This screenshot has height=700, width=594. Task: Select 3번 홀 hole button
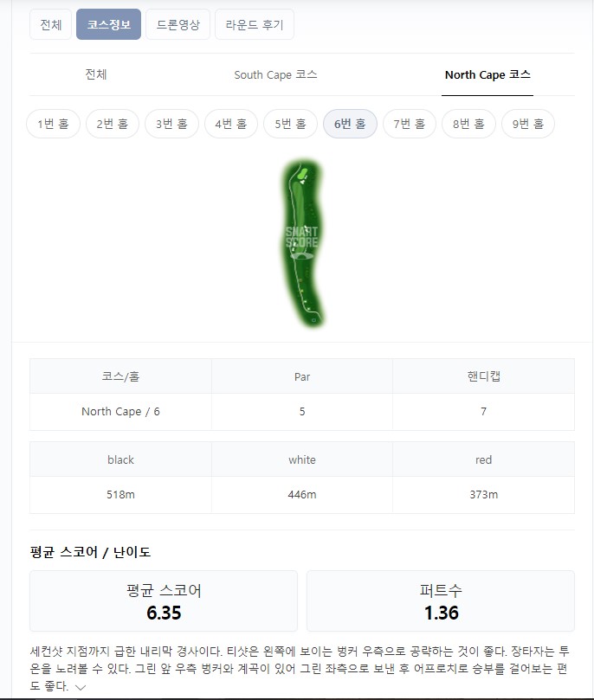pos(171,124)
